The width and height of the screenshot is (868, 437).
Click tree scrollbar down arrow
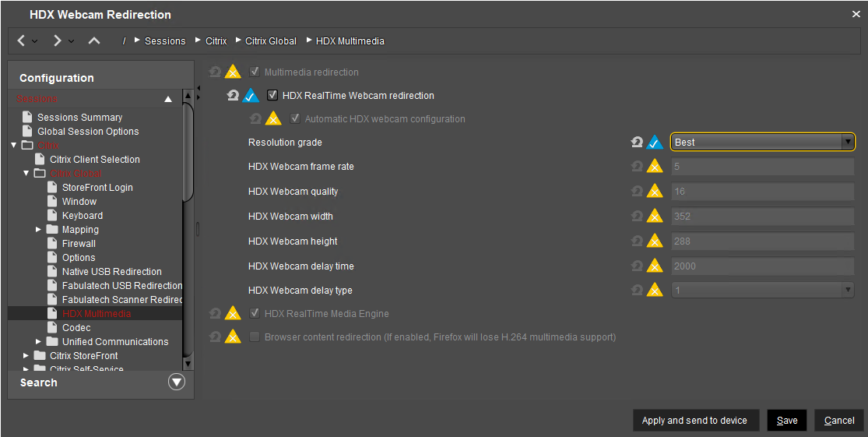coord(188,364)
